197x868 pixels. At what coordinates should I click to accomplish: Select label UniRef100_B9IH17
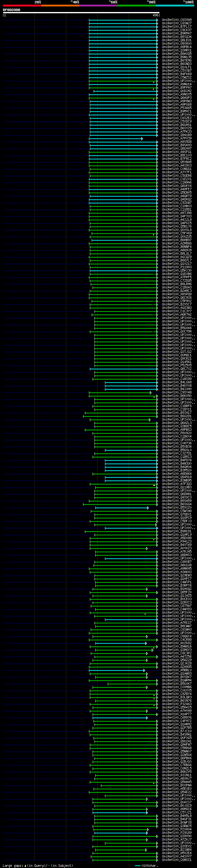[x=176, y=413]
